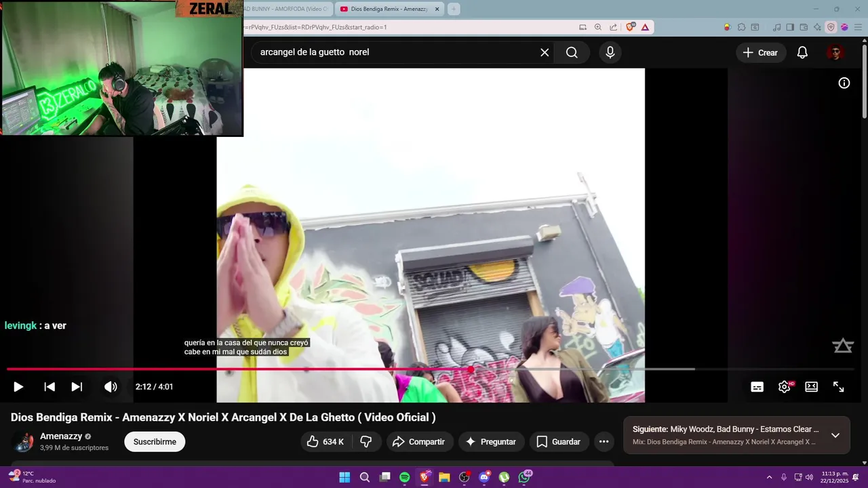
Task: Open the zoom control in address bar
Action: click(x=598, y=27)
